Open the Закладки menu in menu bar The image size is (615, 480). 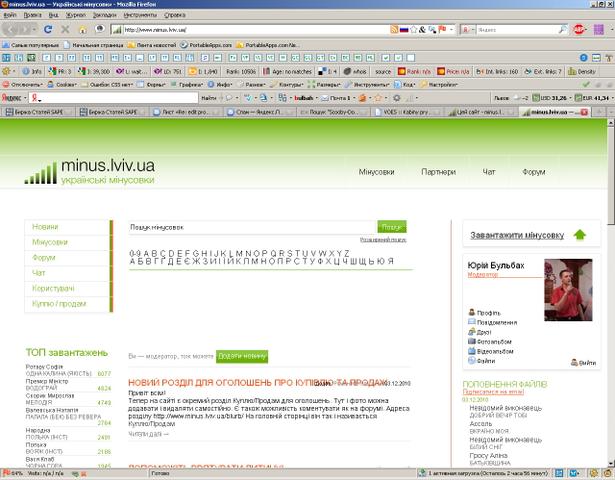point(104,15)
